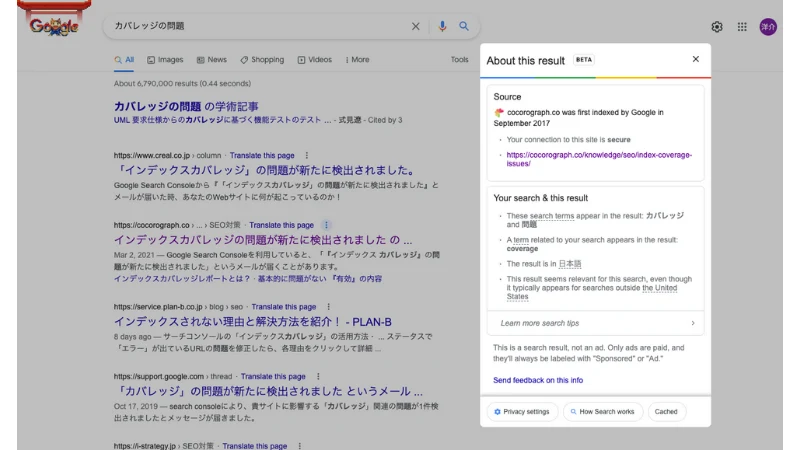
Task: Translate the creal.co.jp result page
Action: (262, 155)
